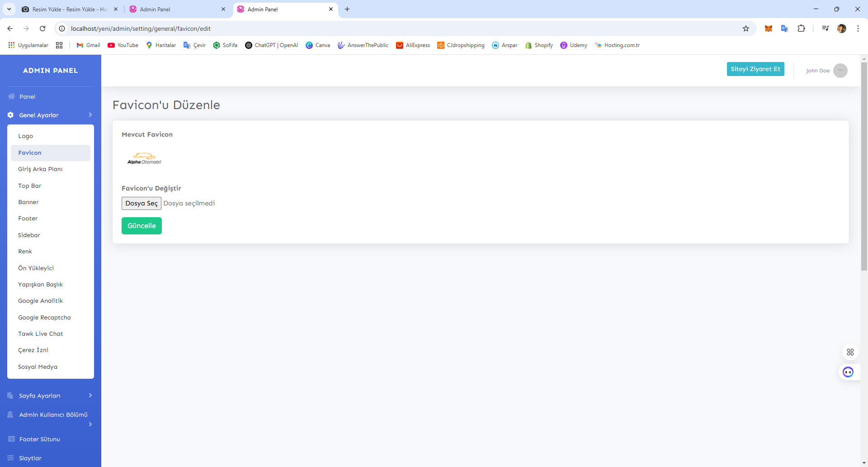This screenshot has width=868, height=467.
Task: Bookmark this page with the star icon
Action: (x=745, y=29)
